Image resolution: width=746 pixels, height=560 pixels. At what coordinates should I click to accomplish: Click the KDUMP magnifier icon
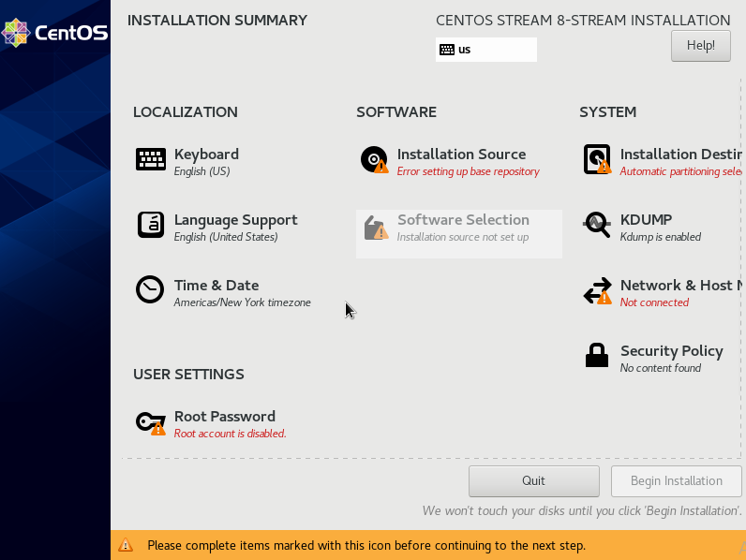[x=597, y=224]
